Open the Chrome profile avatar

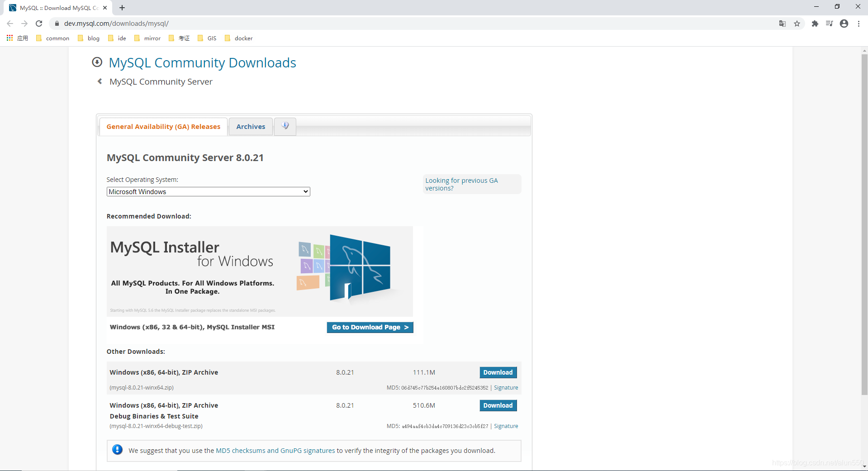tap(844, 24)
